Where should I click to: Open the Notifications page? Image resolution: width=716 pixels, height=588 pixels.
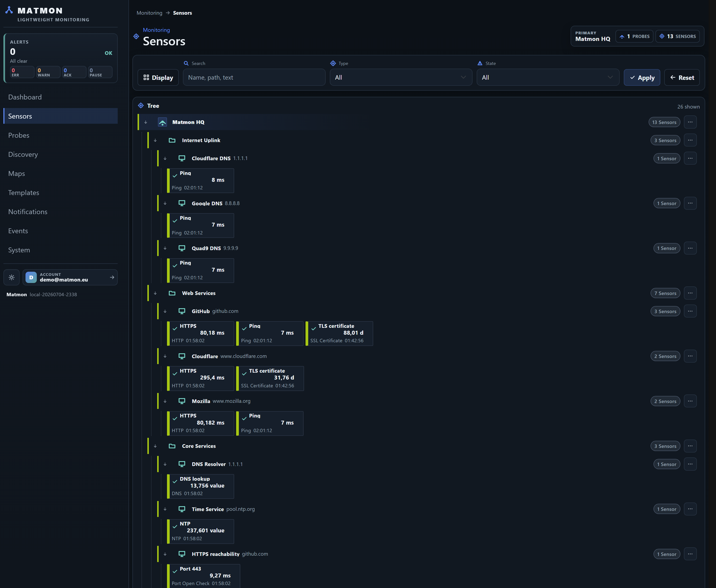tap(60, 212)
